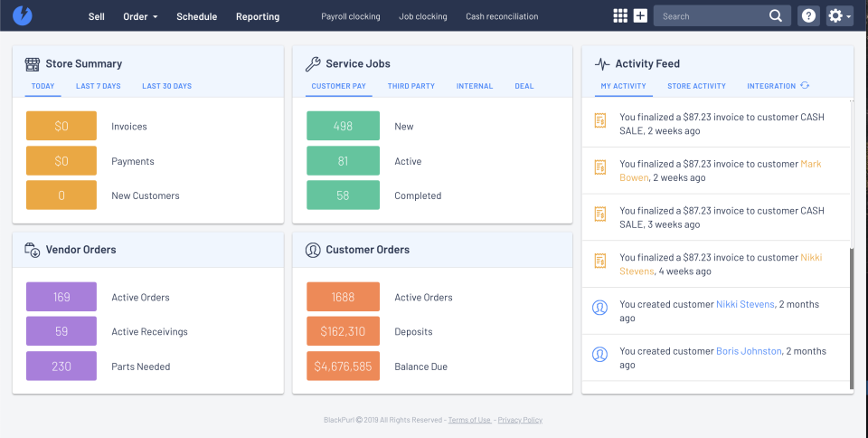Open the Mark Bowen customer link
Screen dimensions: 868x438
[811, 164]
